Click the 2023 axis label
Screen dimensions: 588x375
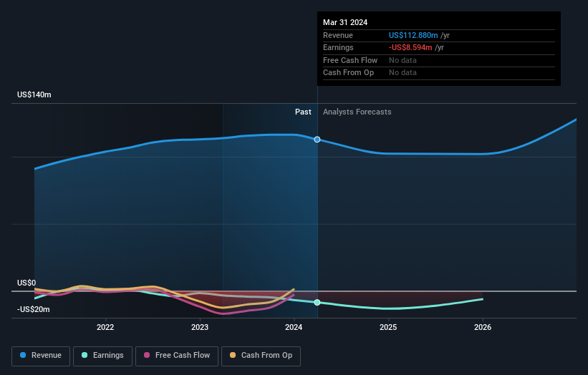200,327
